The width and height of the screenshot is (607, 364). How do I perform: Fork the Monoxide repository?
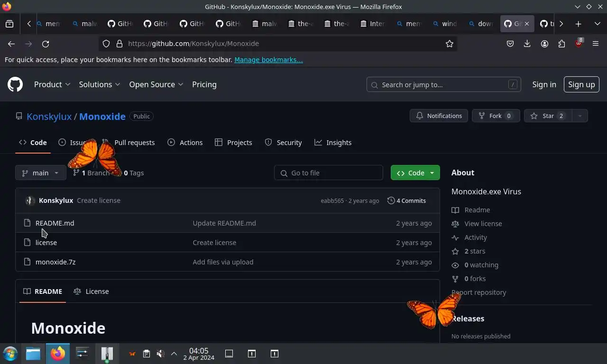[x=496, y=116]
